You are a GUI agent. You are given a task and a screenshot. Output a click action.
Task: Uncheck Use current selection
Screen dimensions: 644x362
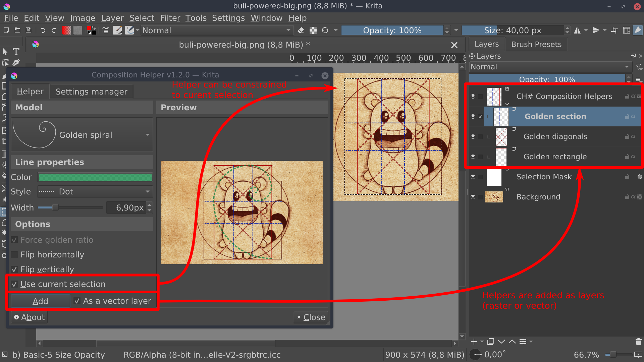(x=14, y=284)
